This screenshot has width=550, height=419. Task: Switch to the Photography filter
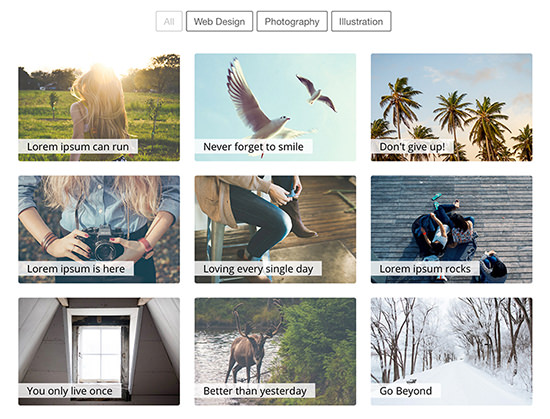point(292,21)
